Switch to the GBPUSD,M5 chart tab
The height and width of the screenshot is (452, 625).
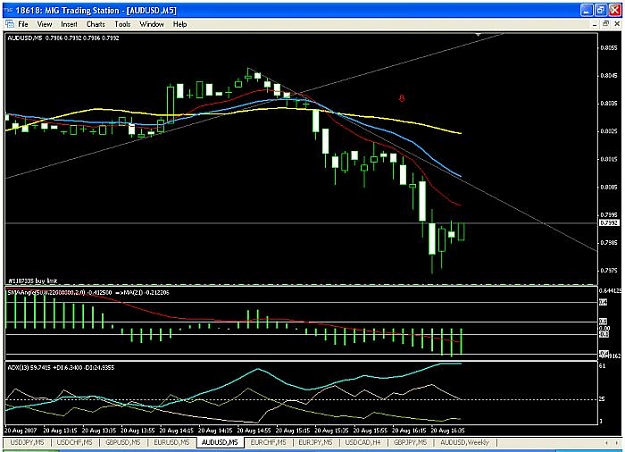pos(123,442)
